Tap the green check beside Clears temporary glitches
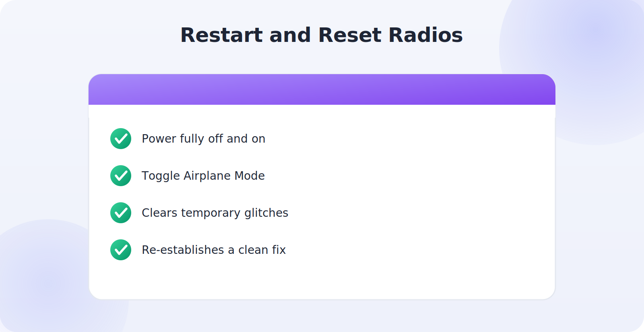The width and height of the screenshot is (644, 332). pyautogui.click(x=121, y=213)
